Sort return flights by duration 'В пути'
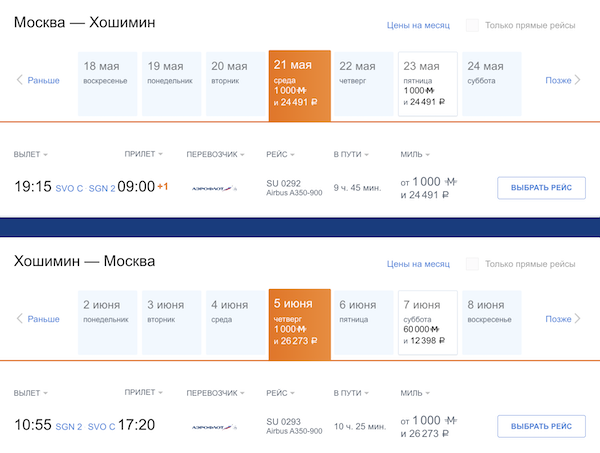 pyautogui.click(x=350, y=393)
